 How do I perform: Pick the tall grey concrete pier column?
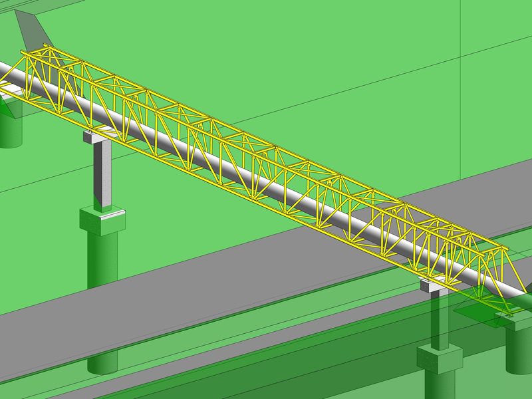[x=102, y=176]
